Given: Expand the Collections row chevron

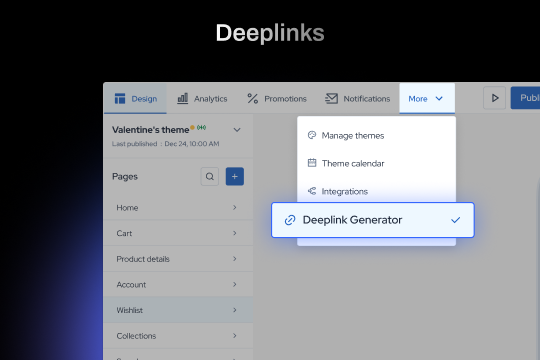Looking at the screenshot, I should click(x=235, y=336).
